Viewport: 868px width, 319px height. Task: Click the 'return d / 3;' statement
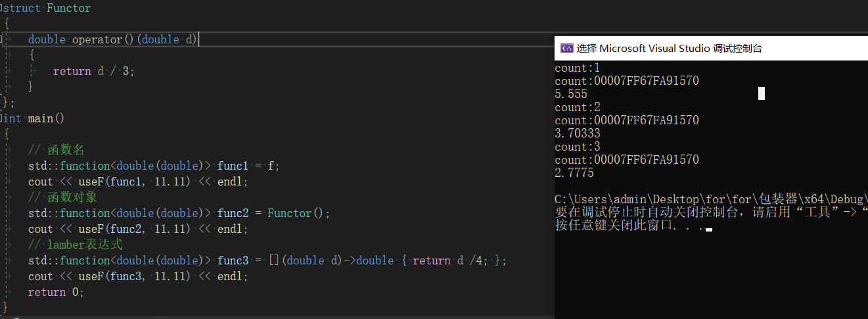click(x=93, y=72)
